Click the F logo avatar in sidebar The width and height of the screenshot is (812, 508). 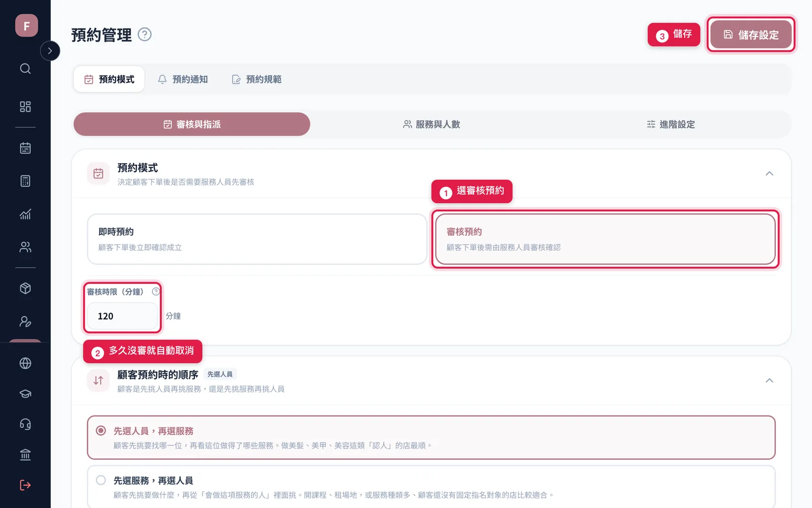[26, 25]
